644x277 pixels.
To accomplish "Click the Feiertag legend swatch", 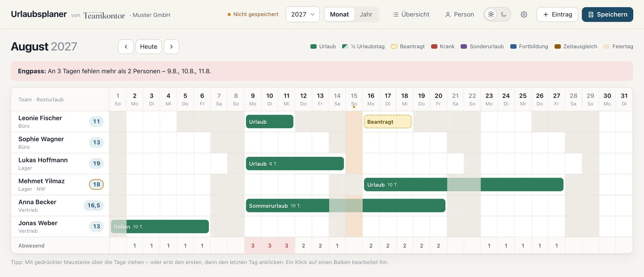I will point(607,47).
